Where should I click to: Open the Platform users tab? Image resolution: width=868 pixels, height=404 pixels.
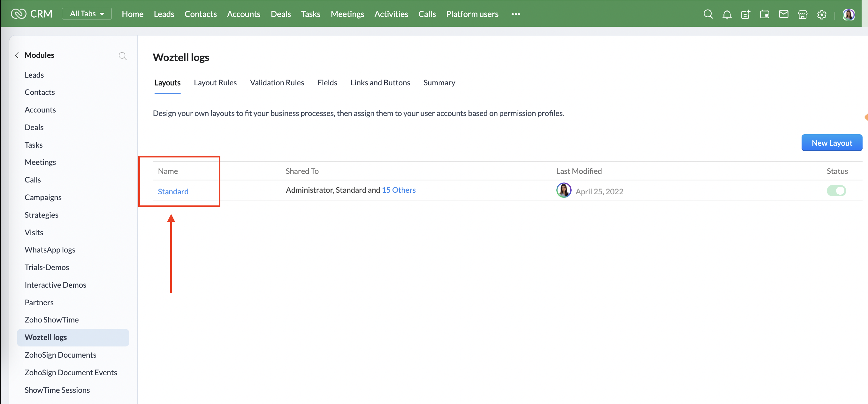tap(472, 14)
